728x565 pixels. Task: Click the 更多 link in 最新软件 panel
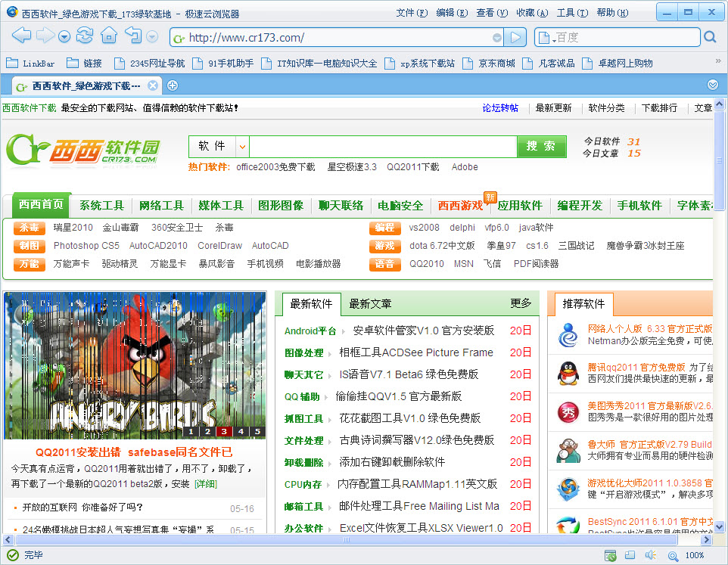point(521,303)
